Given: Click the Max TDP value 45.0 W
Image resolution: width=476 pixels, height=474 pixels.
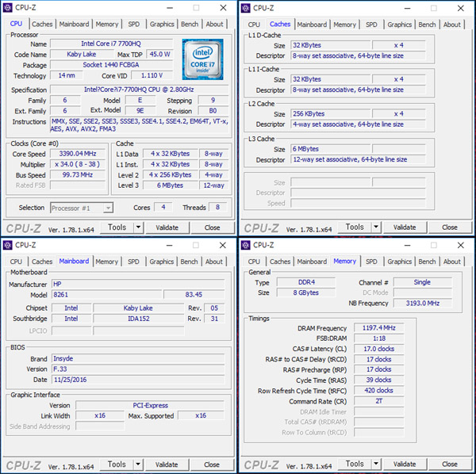Looking at the screenshot, I should [x=159, y=54].
